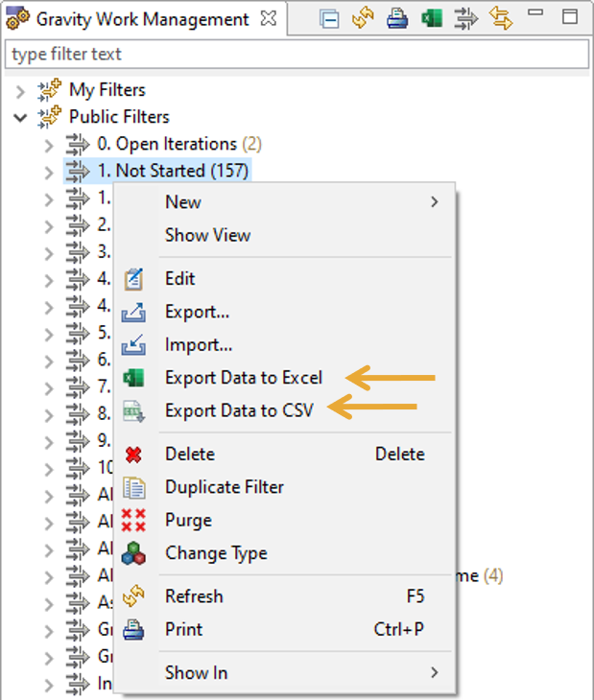Select Change Type in the context menu

(x=216, y=553)
